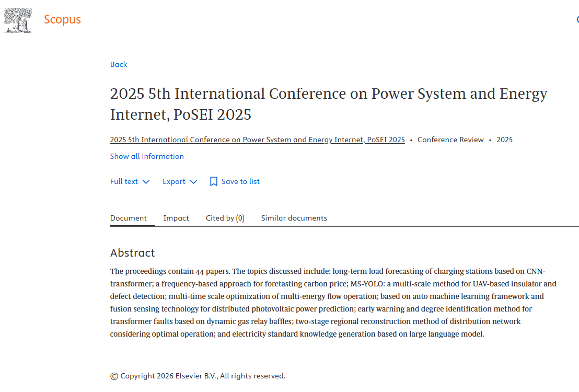Click the bookmark icon beside Save to list

[213, 182]
